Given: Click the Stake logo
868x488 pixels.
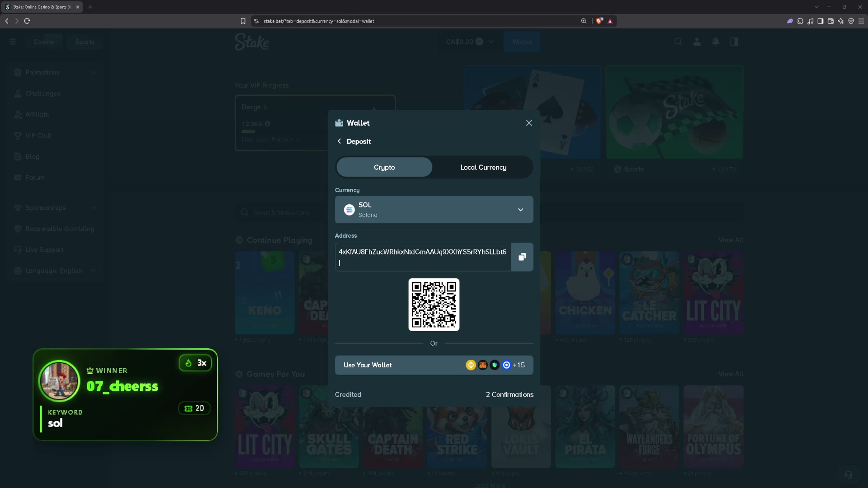Looking at the screenshot, I should click(x=252, y=42).
